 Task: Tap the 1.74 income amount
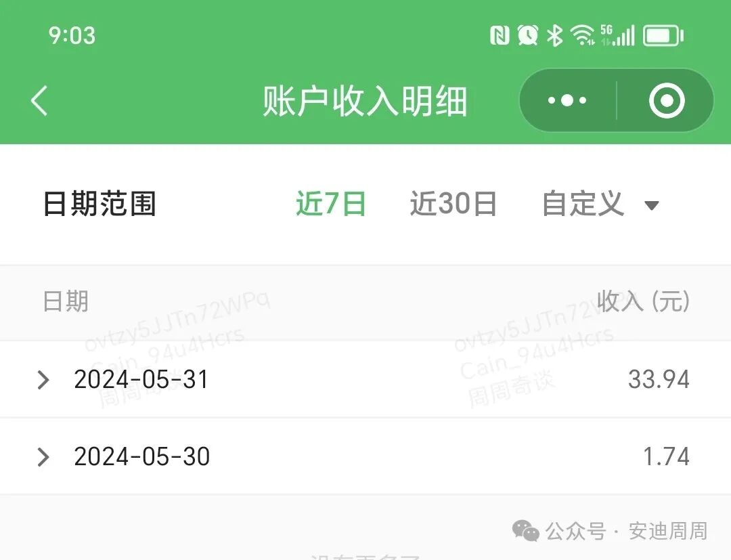coord(666,456)
